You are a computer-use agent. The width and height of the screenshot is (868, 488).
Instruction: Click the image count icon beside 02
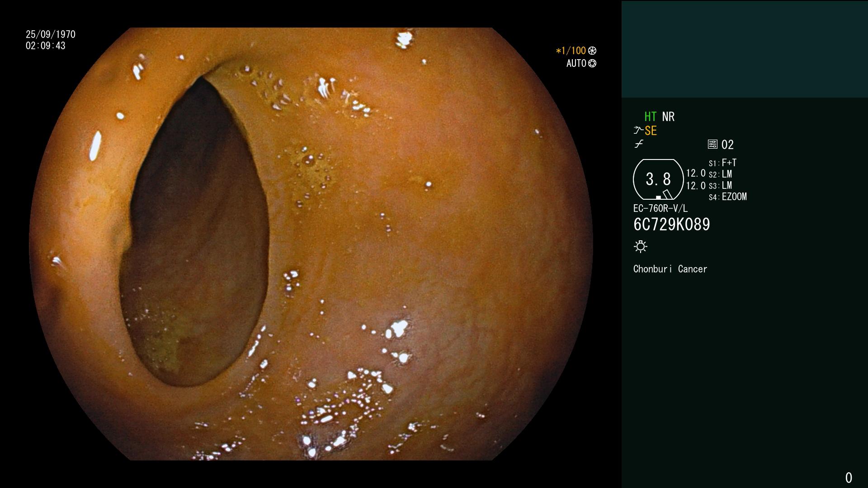pyautogui.click(x=712, y=145)
